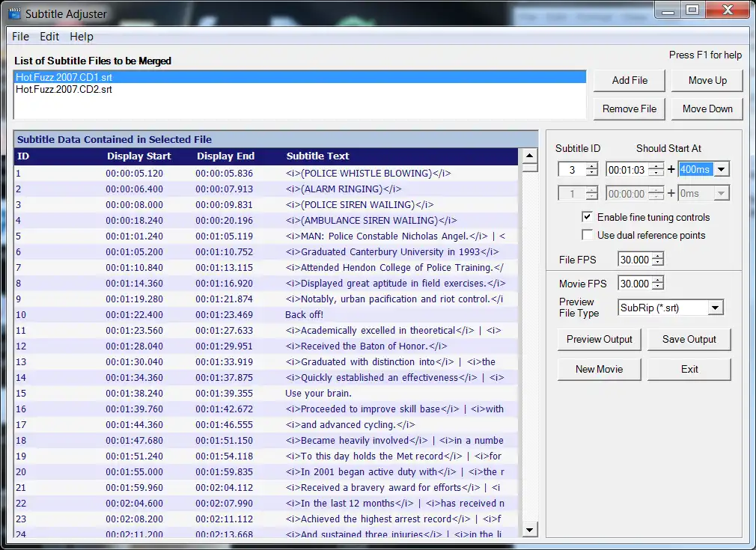Select the 'Back off!' subtitle row
756x550 pixels.
pyautogui.click(x=266, y=315)
